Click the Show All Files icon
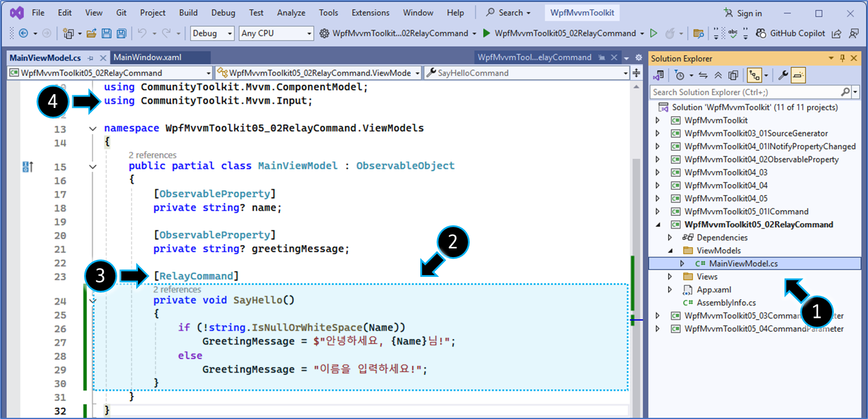868x419 pixels. [x=733, y=75]
